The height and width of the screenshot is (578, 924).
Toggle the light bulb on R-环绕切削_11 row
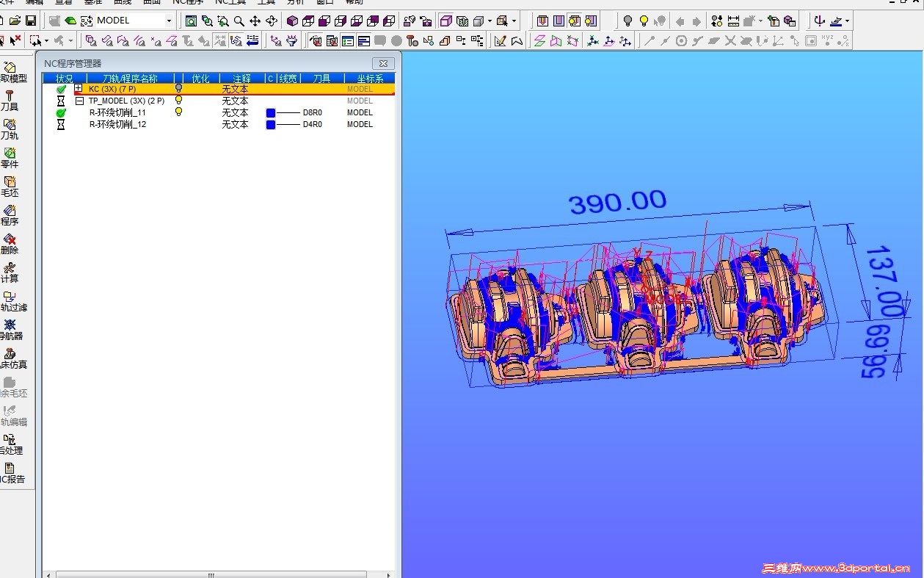(x=178, y=112)
